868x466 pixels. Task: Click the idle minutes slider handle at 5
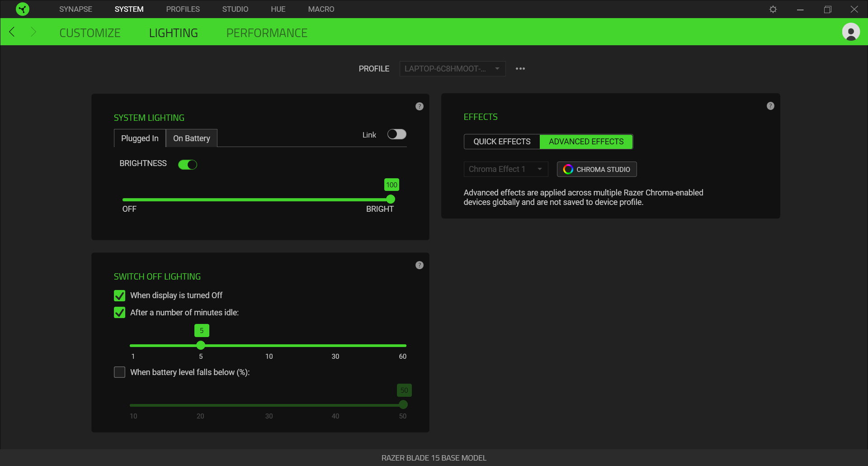click(201, 345)
